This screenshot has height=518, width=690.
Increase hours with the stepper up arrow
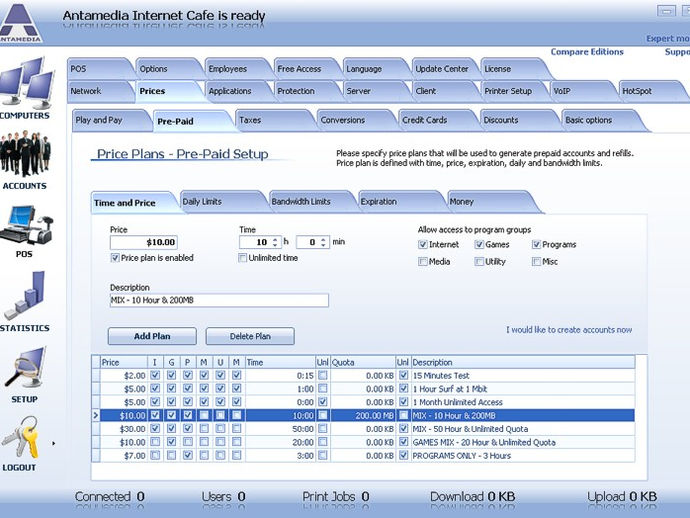[275, 239]
